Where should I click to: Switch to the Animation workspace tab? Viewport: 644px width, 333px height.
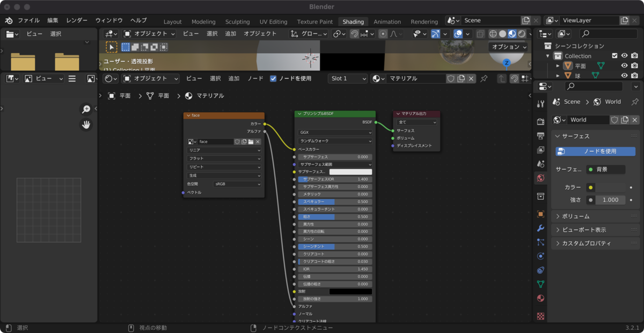[387, 22]
